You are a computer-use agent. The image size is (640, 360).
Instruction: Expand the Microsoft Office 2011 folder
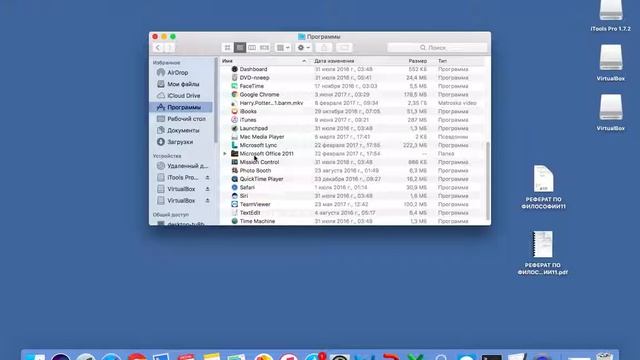pyautogui.click(x=225, y=154)
